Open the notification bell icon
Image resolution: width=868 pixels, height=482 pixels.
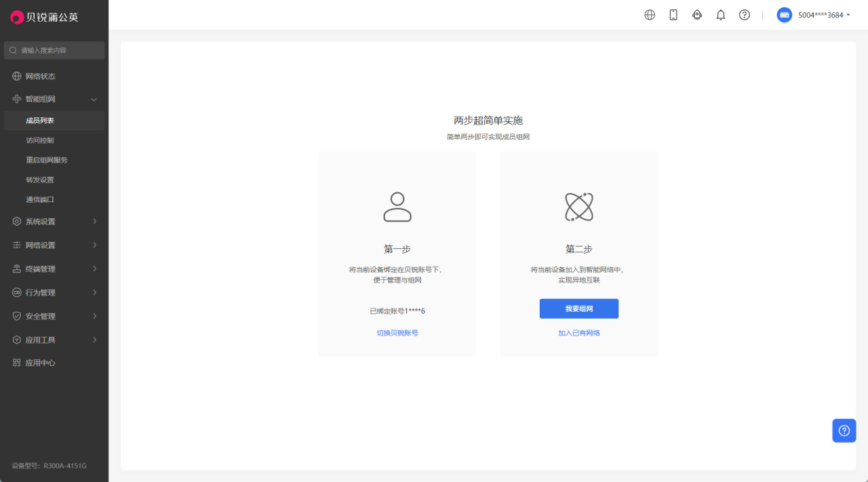coord(721,15)
